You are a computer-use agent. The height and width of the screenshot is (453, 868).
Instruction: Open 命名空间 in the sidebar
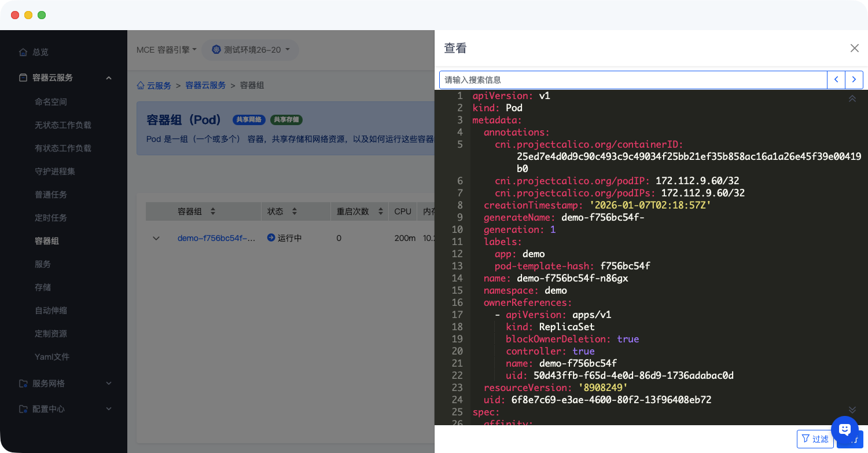tap(51, 102)
